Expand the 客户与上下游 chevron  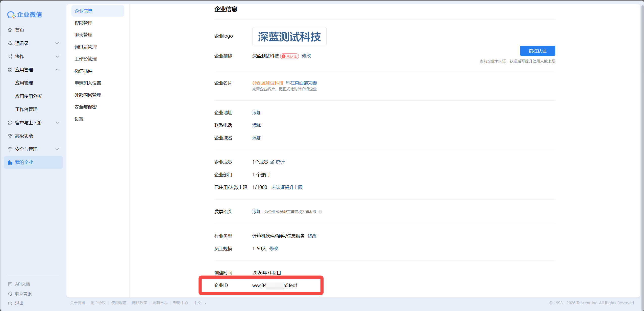57,123
